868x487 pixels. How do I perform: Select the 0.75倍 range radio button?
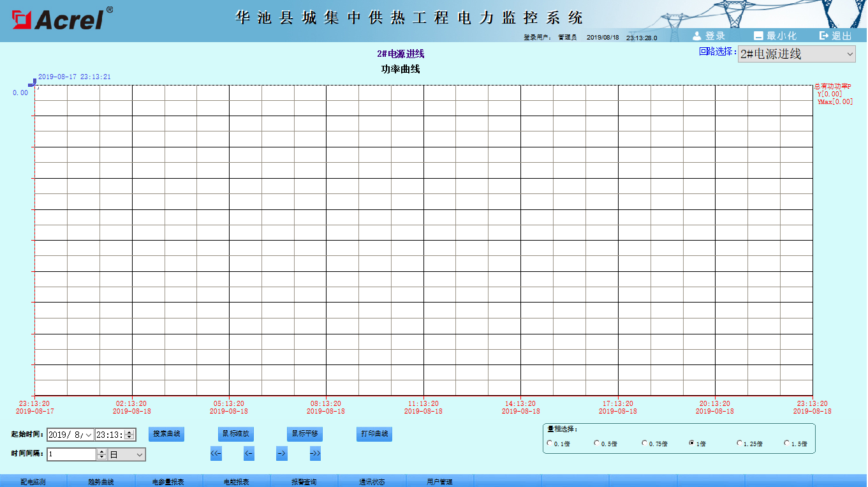[645, 443]
